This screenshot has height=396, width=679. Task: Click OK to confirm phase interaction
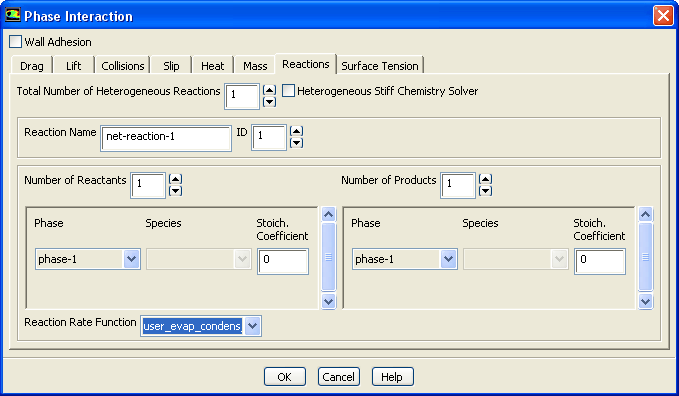pyautogui.click(x=285, y=377)
